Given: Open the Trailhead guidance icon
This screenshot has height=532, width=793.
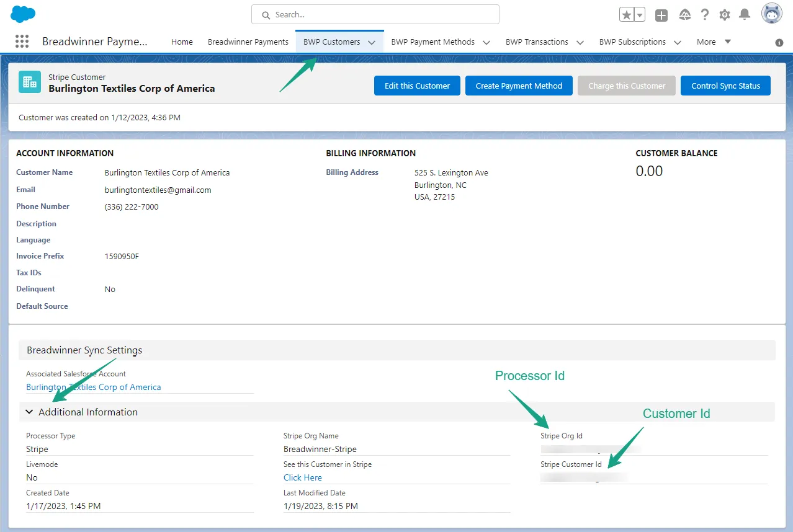Looking at the screenshot, I should coord(684,15).
